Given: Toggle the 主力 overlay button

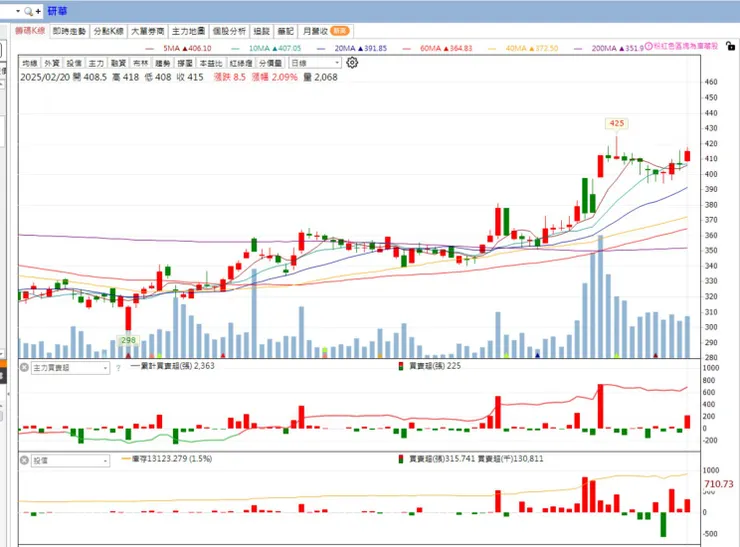Looking at the screenshot, I should pos(96,63).
